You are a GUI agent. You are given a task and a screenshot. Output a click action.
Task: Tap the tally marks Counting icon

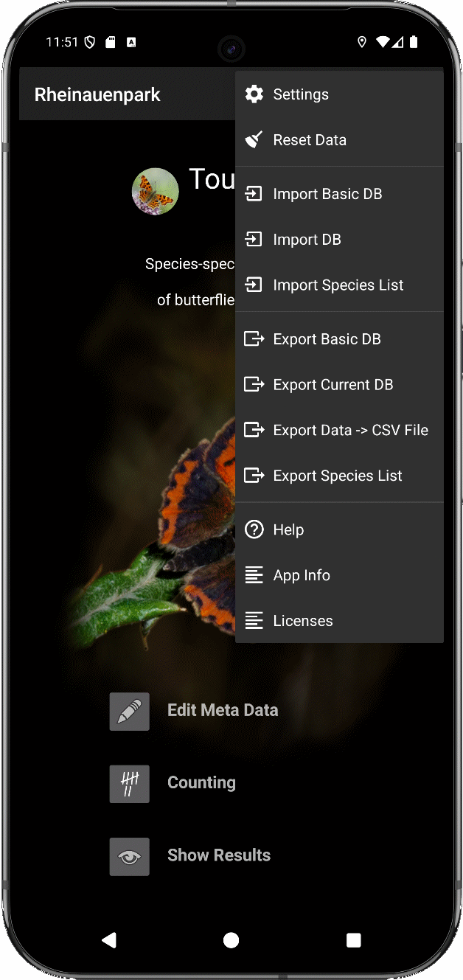(x=130, y=784)
